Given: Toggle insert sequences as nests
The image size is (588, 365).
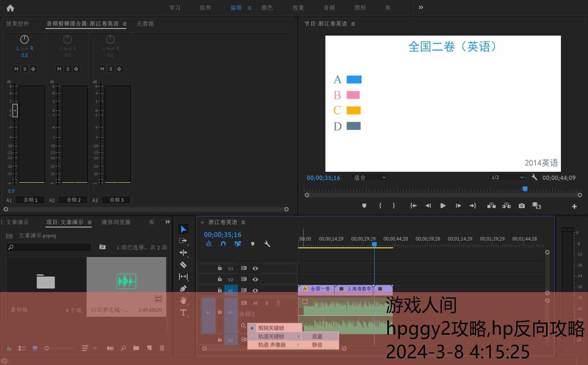Looking at the screenshot, I should click(209, 244).
